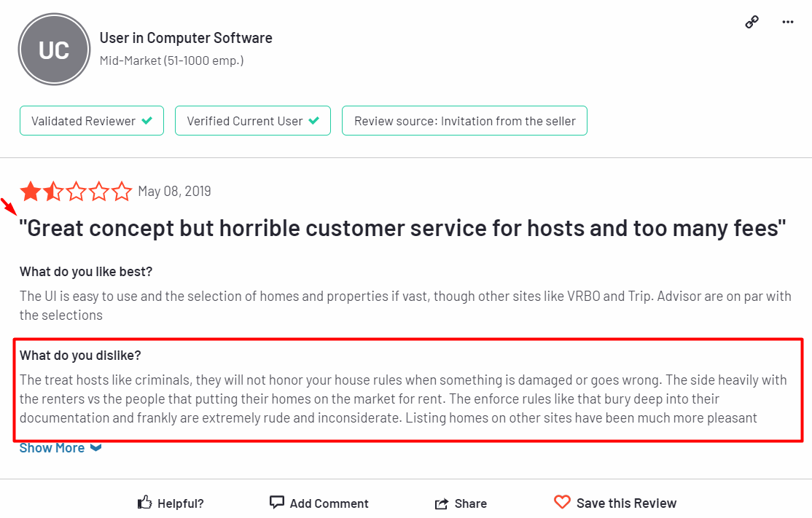This screenshot has width=812, height=518.
Task: Expand the review with Show More
Action: tap(60, 448)
